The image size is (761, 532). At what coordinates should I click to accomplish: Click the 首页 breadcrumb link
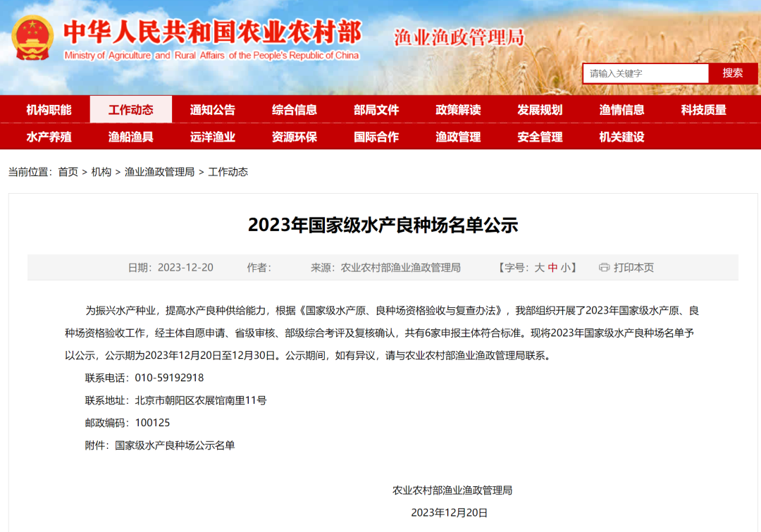coord(68,172)
